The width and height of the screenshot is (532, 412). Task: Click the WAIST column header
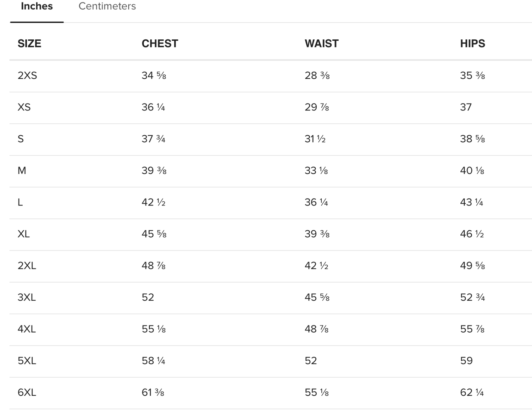click(322, 44)
